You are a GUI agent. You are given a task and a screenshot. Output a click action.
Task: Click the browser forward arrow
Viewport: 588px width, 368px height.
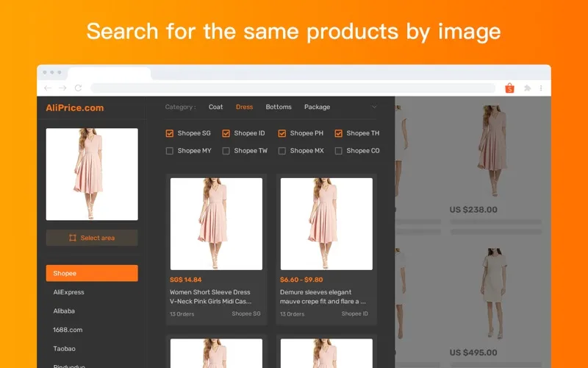coord(62,88)
